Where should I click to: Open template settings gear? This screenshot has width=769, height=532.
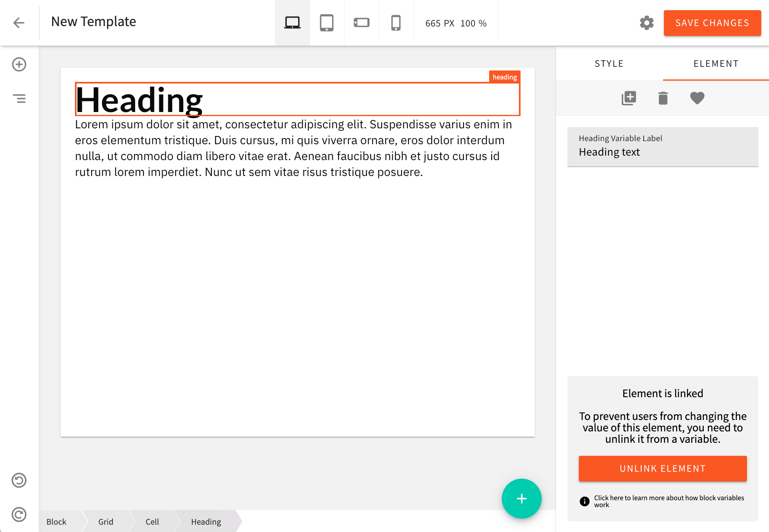tap(646, 23)
